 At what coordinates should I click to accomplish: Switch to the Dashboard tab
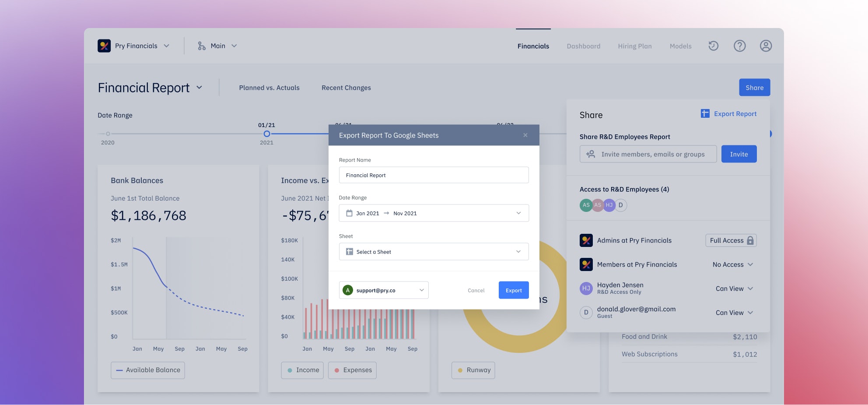583,46
